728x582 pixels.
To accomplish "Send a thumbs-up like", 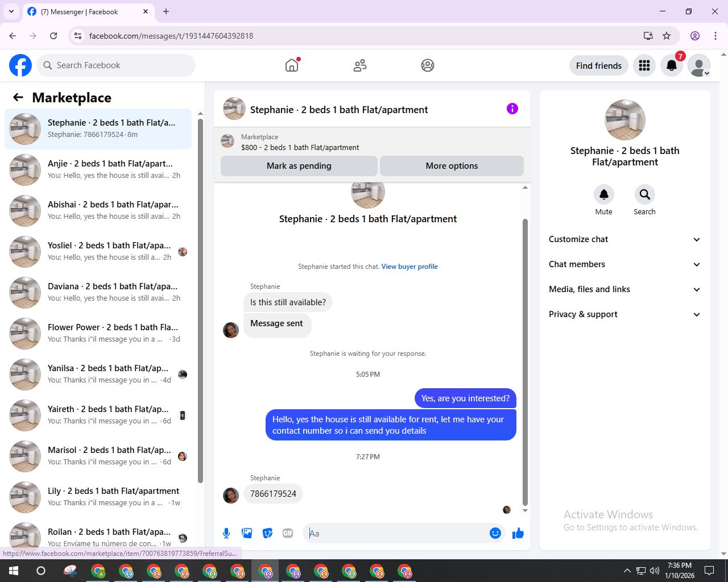I will 518,533.
